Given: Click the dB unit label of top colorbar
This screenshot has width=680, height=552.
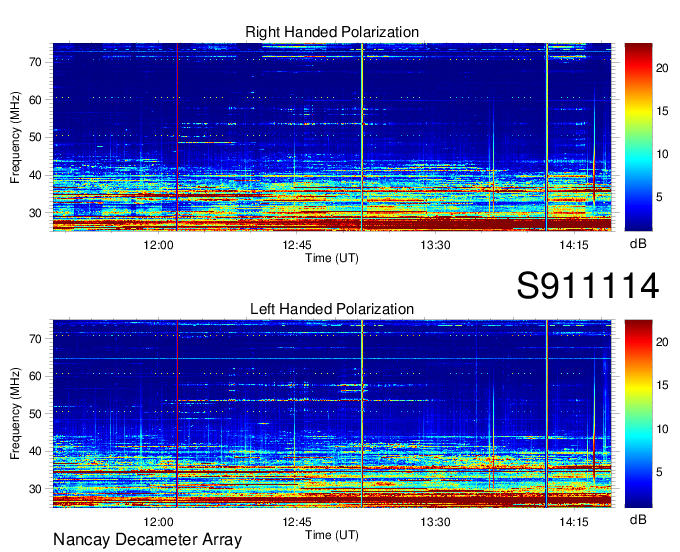Looking at the screenshot, I should 638,244.
